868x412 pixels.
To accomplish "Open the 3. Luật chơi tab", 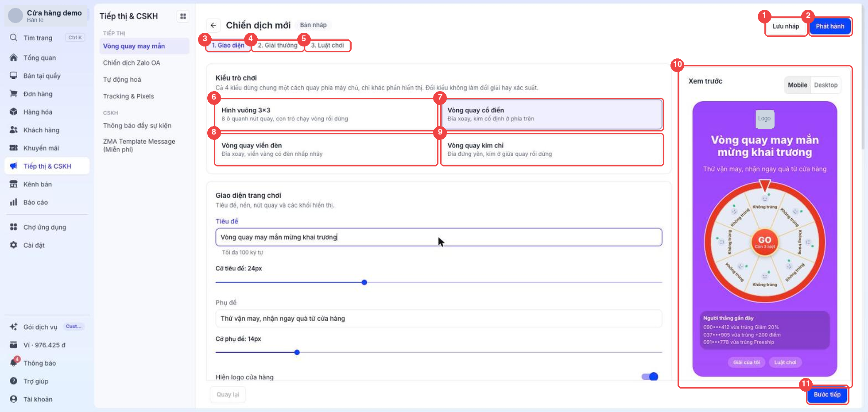I will click(328, 45).
